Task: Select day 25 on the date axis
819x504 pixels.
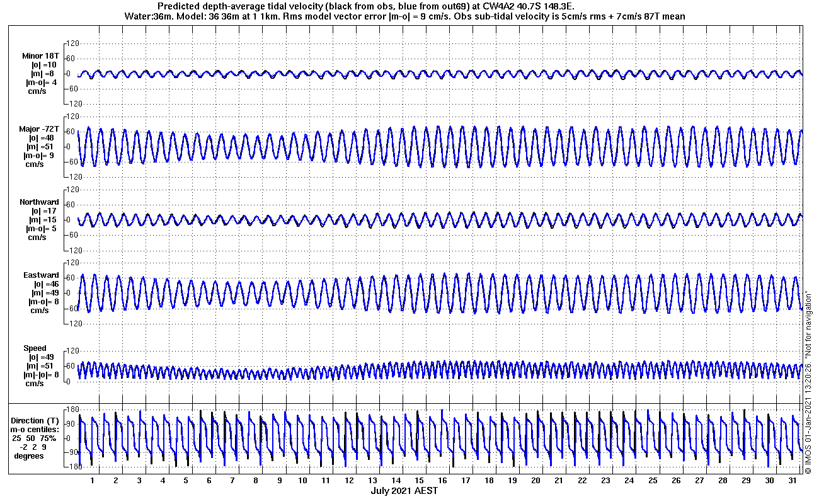Action: (x=652, y=480)
